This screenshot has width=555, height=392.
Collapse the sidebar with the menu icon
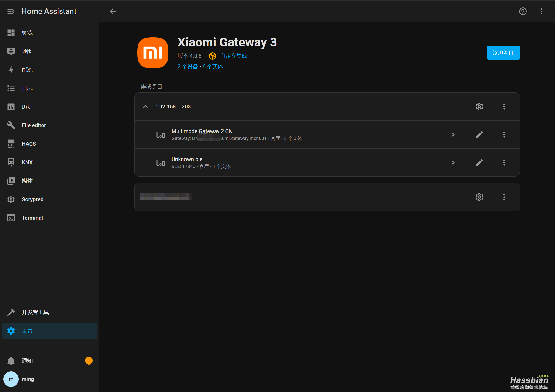(x=11, y=11)
